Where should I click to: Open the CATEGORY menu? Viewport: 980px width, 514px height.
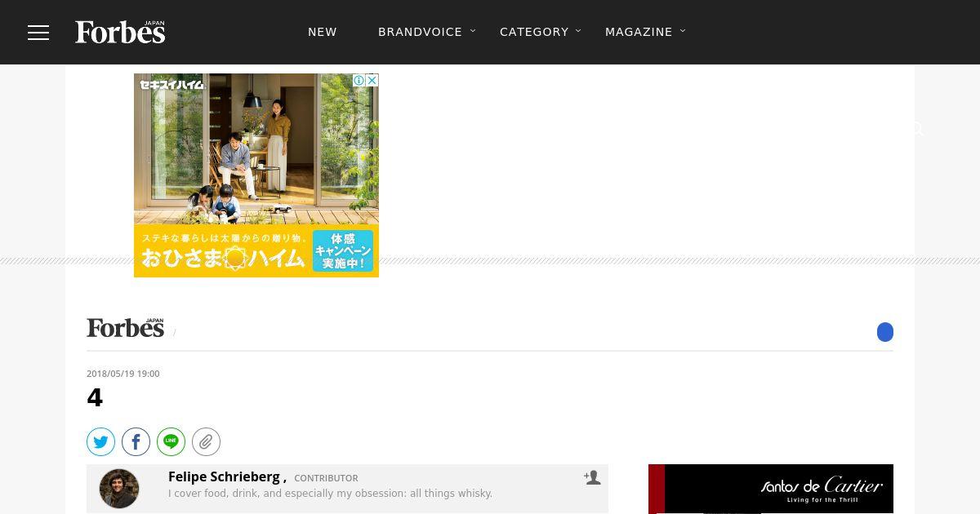534,32
